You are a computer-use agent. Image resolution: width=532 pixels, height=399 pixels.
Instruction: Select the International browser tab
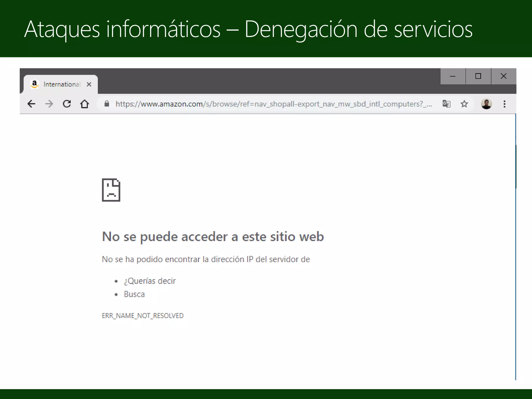tap(61, 84)
